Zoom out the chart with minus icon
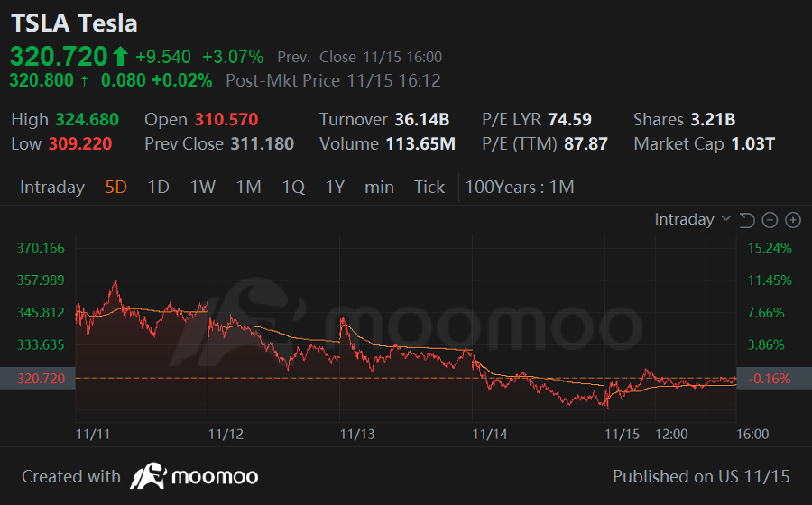 tap(770, 220)
